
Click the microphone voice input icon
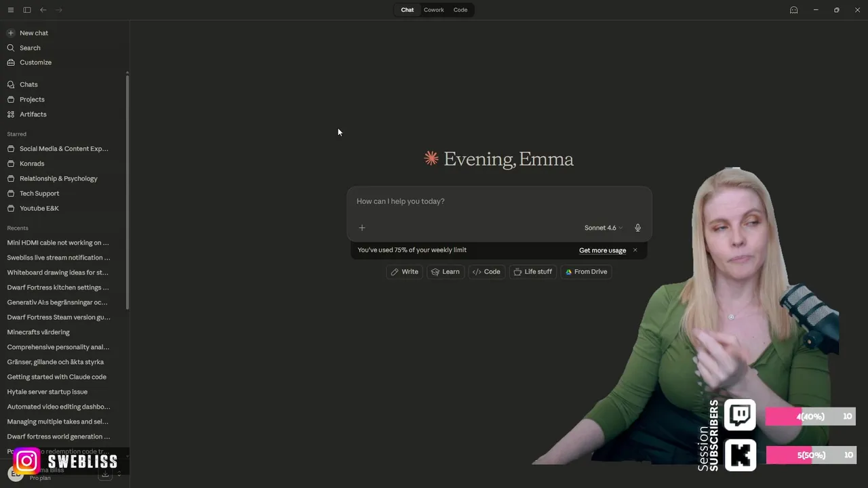[637, 228]
